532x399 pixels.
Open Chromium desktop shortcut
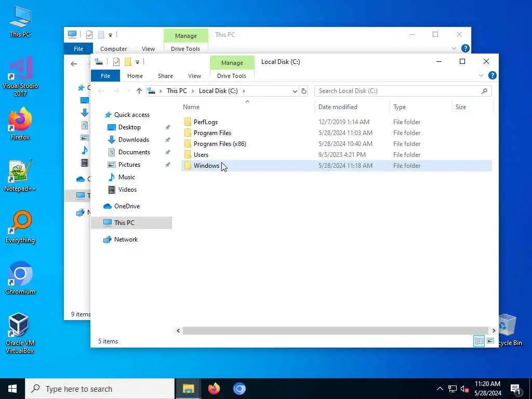(20, 278)
